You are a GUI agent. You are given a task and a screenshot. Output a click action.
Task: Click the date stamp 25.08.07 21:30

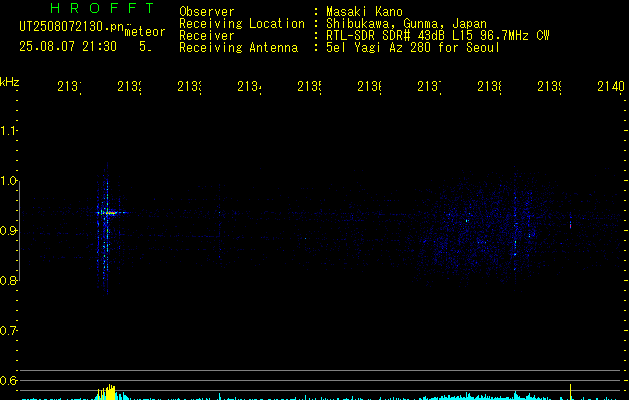click(68, 46)
